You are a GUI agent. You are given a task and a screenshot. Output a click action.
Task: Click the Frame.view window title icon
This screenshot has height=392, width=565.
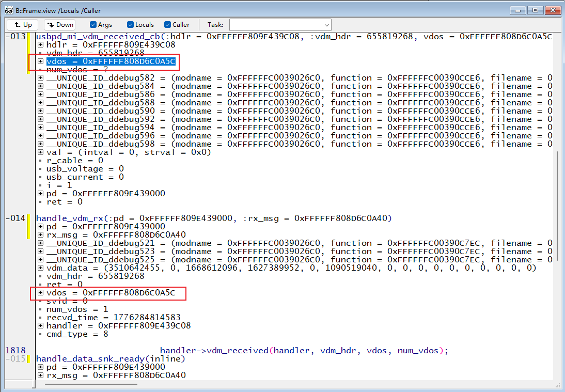(9, 10)
